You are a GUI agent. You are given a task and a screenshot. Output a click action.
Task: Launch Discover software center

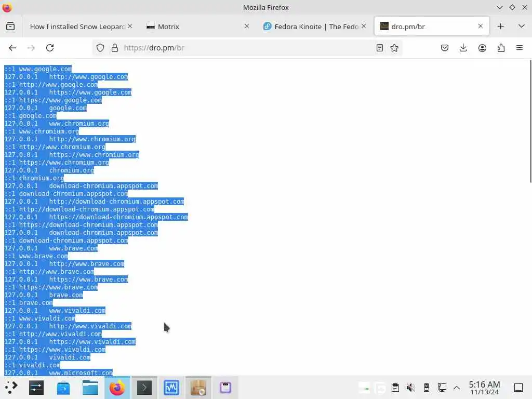tap(63, 388)
